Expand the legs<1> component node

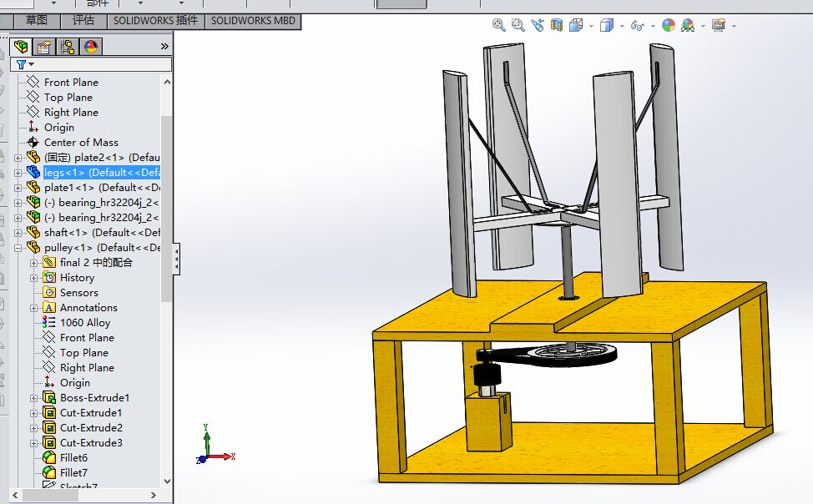(x=18, y=173)
